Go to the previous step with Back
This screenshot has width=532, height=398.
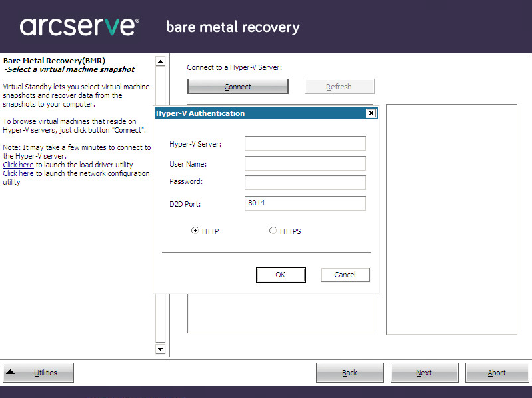[x=350, y=373]
